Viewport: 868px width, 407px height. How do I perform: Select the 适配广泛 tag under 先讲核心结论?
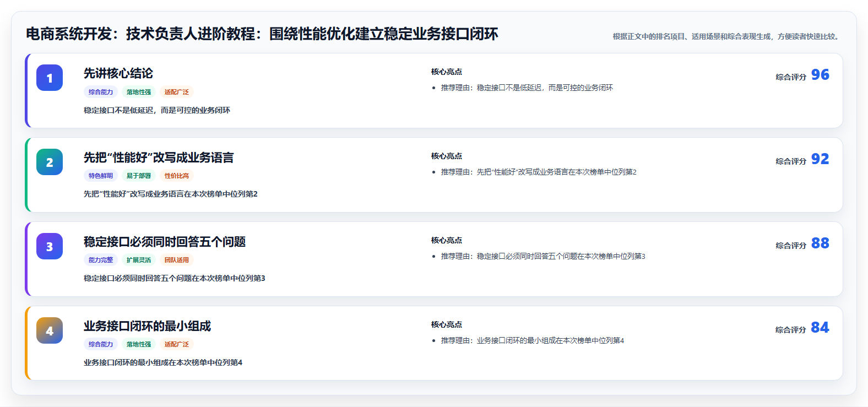177,92
